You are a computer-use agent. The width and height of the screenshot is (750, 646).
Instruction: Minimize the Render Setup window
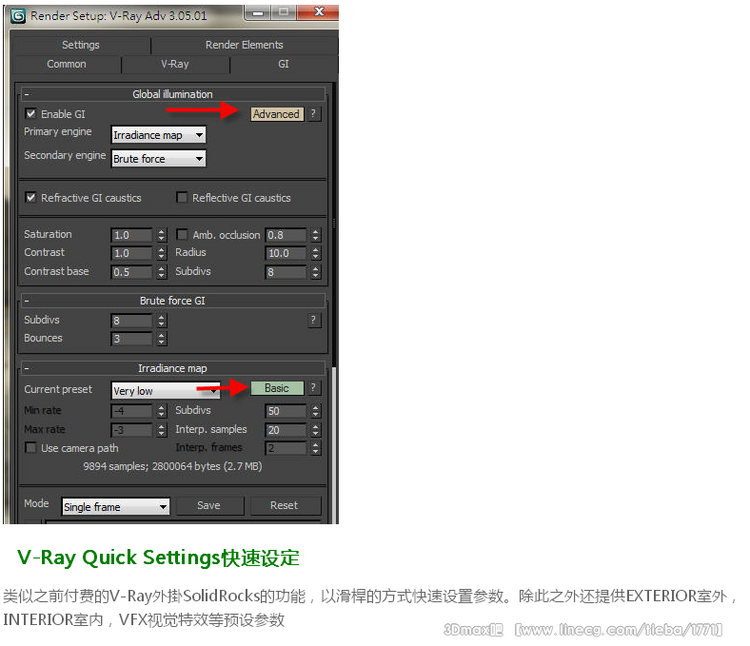[x=258, y=13]
